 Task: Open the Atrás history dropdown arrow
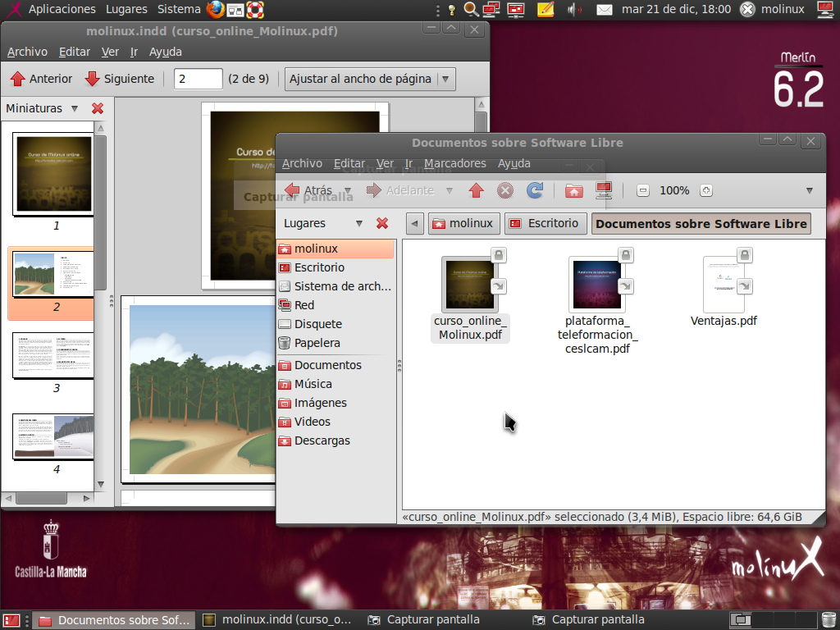coord(348,190)
